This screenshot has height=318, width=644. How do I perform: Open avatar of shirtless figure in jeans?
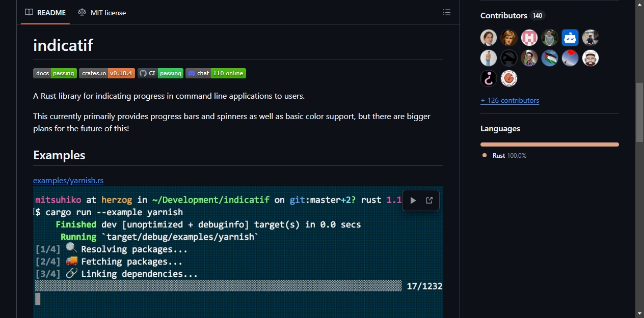pyautogui.click(x=489, y=58)
